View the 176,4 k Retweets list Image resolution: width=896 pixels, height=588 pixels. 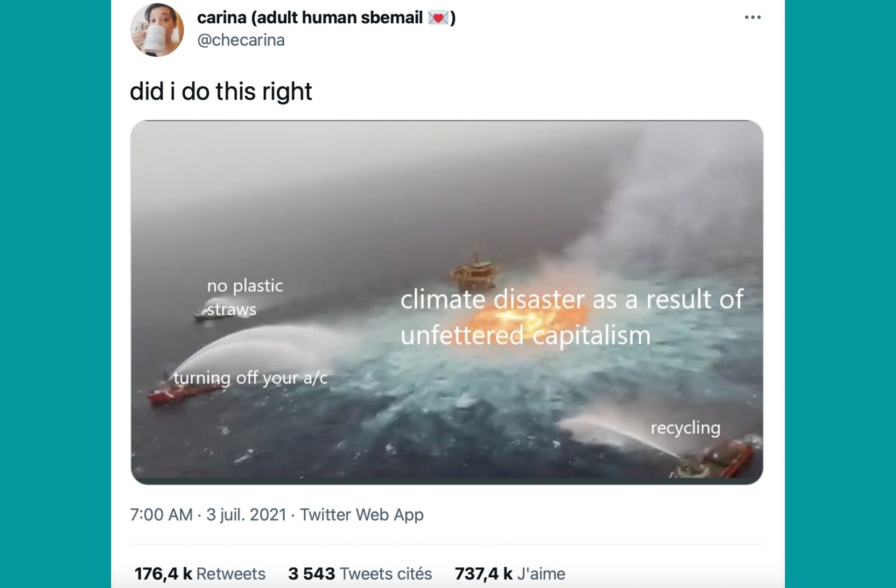coord(200,574)
